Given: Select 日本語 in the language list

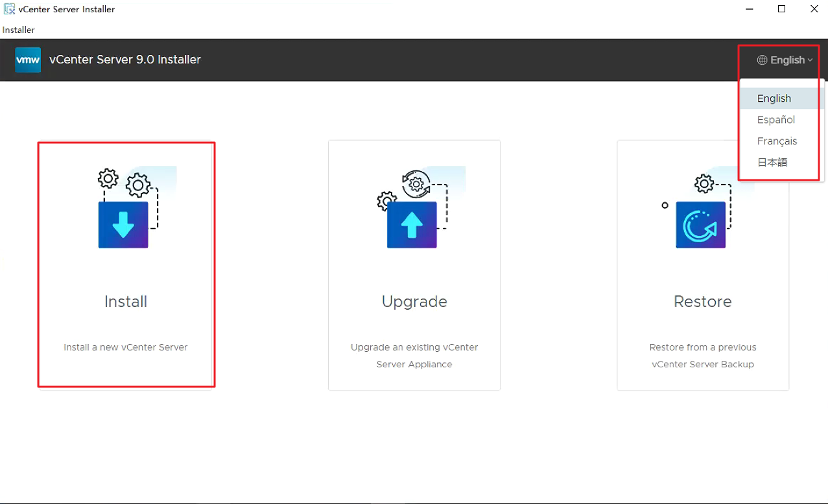Looking at the screenshot, I should click(x=781, y=163).
